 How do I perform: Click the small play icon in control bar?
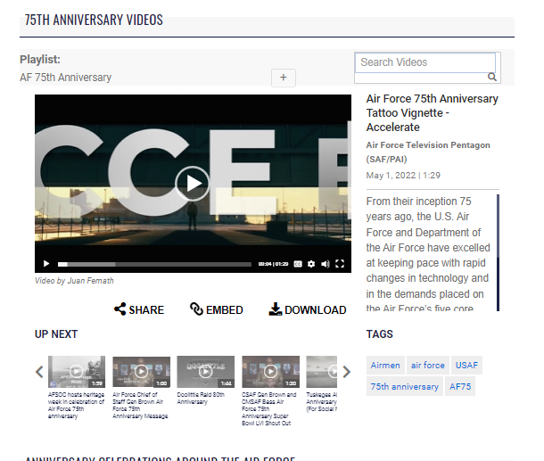point(46,264)
